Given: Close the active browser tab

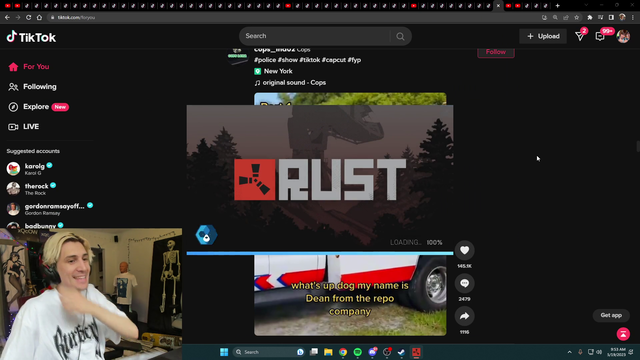Looking at the screenshot, I should coord(498,6).
